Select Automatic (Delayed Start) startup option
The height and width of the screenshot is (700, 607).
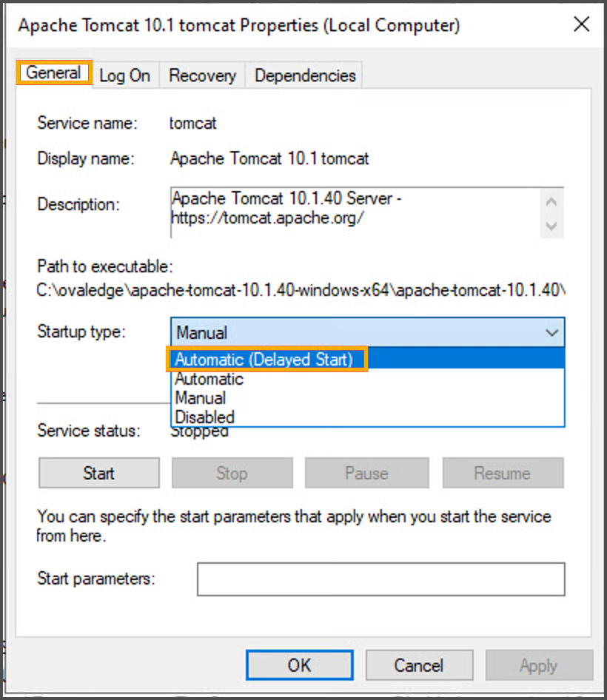point(264,360)
